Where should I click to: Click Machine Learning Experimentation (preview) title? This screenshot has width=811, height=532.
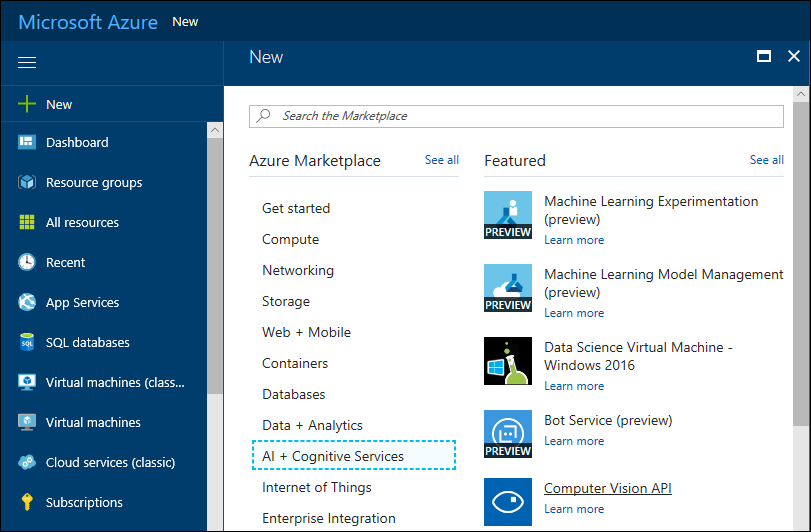pyautogui.click(x=651, y=210)
